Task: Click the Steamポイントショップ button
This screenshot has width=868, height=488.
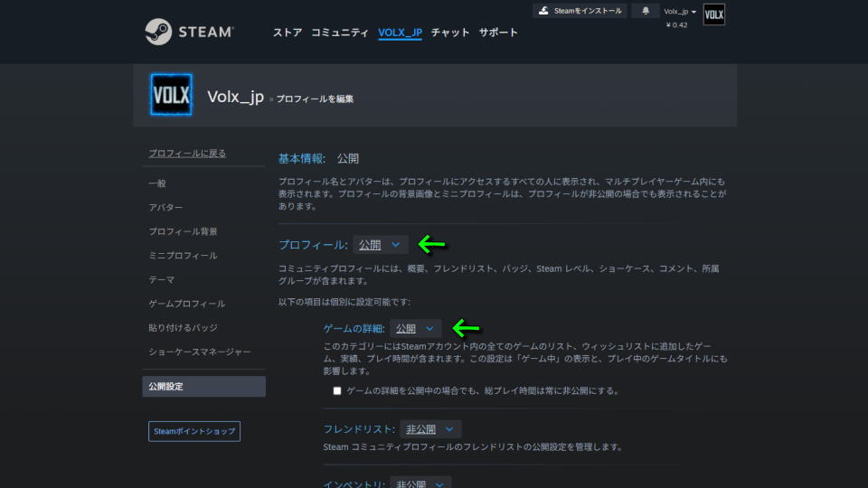Action: tap(194, 431)
